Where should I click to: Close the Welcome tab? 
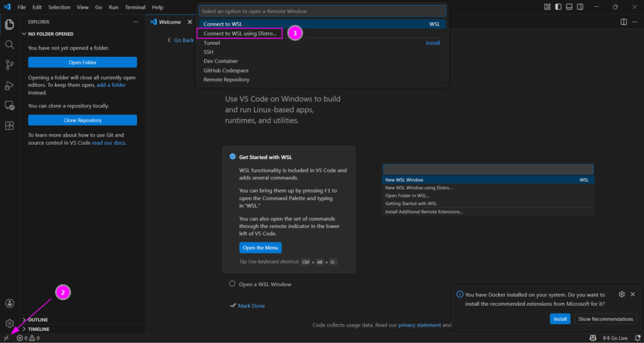[x=190, y=22]
